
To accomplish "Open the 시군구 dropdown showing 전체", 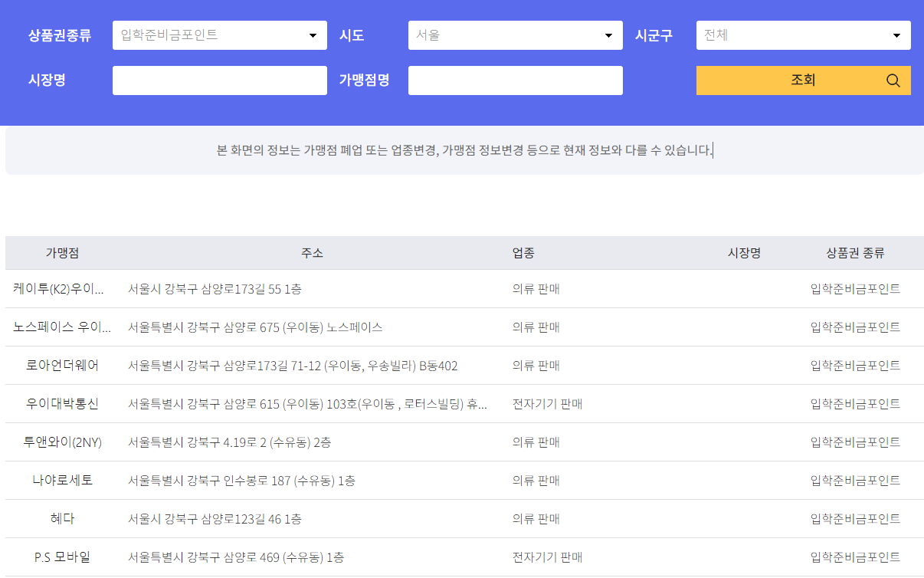I will click(x=896, y=35).
